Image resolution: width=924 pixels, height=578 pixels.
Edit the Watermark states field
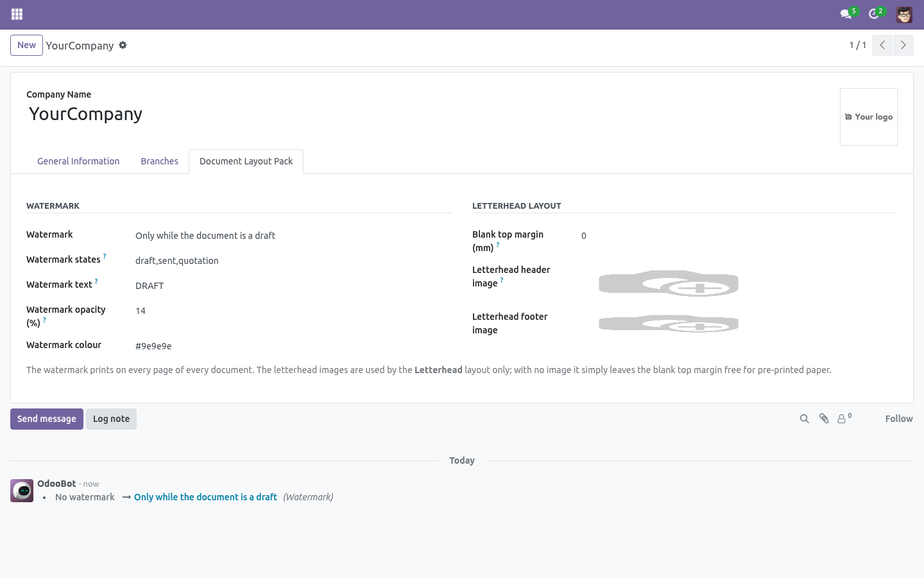pyautogui.click(x=293, y=261)
